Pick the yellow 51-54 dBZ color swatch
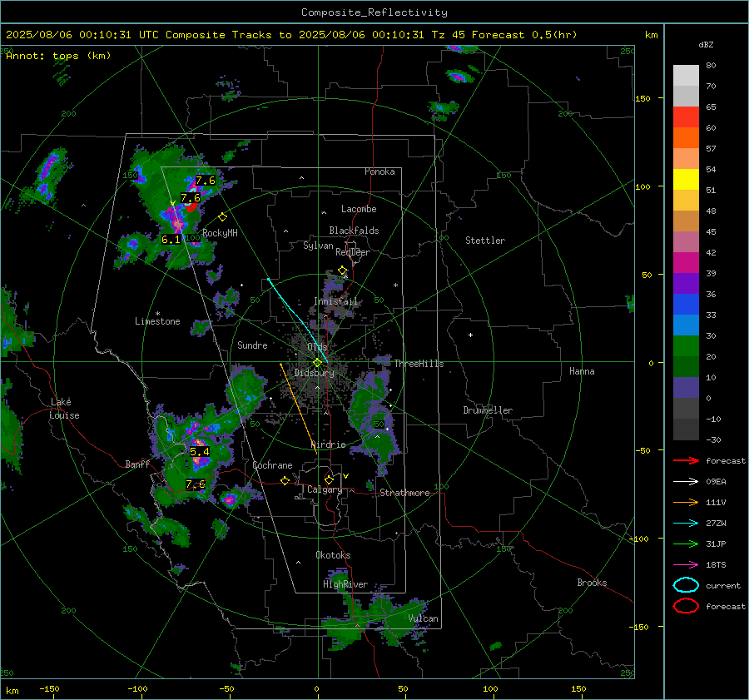The width and height of the screenshot is (749, 700). point(686,180)
